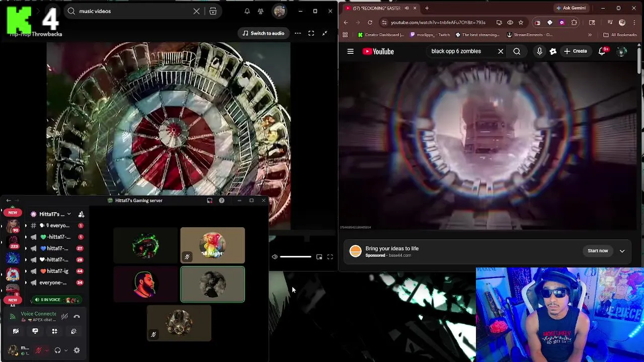Image resolution: width=644 pixels, height=362 pixels.
Task: Enter fullscreen for the Spotify music video
Action: click(x=311, y=33)
